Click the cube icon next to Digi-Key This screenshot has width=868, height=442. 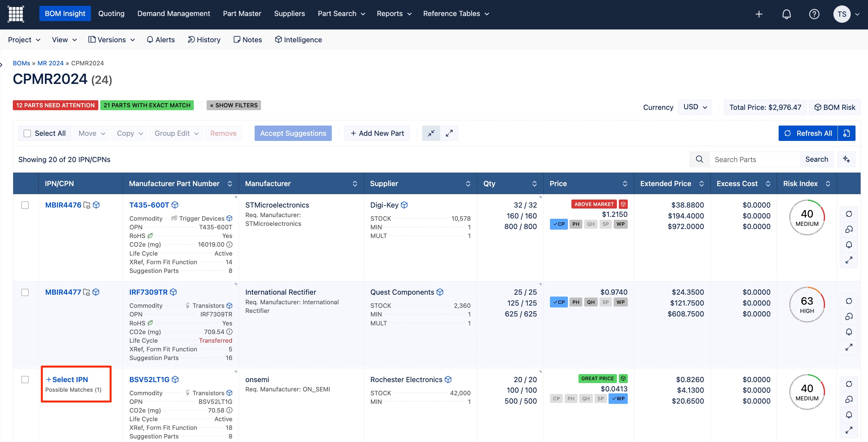pyautogui.click(x=404, y=205)
